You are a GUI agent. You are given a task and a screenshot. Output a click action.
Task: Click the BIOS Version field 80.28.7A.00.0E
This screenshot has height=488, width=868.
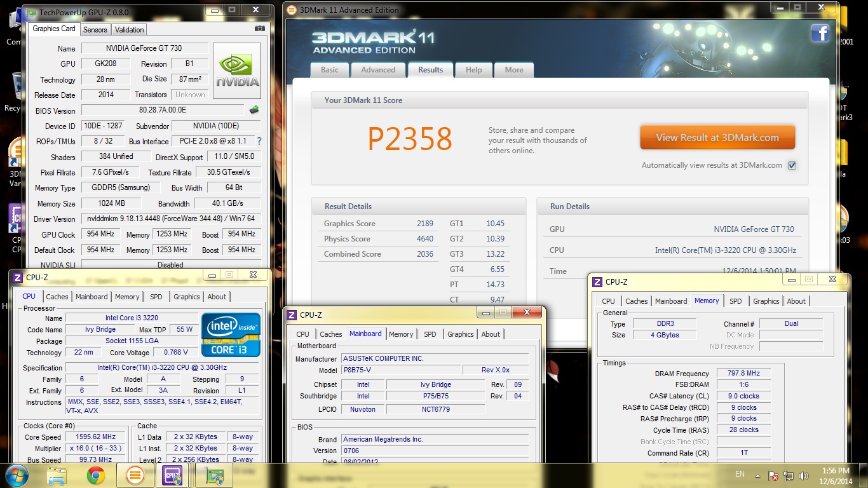(163, 111)
